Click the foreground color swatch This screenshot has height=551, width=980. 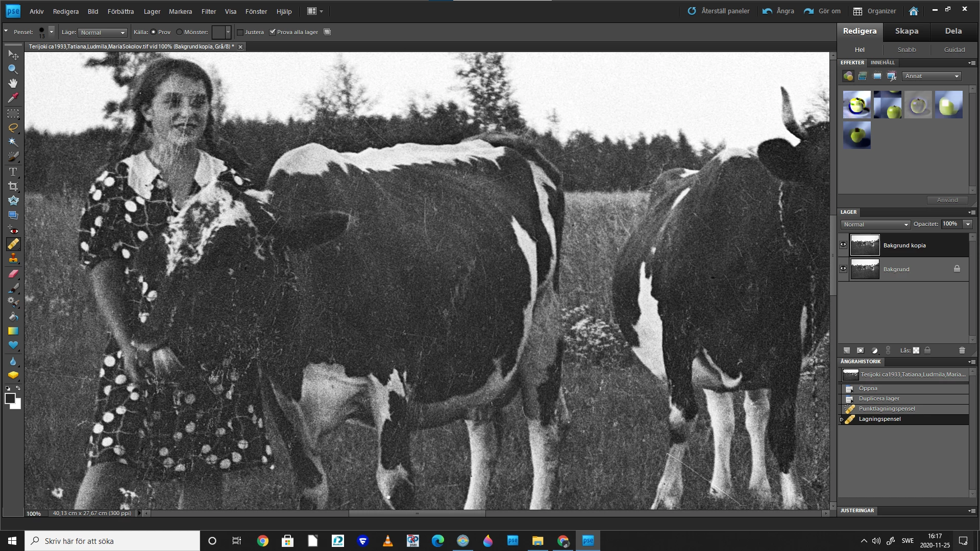point(10,399)
